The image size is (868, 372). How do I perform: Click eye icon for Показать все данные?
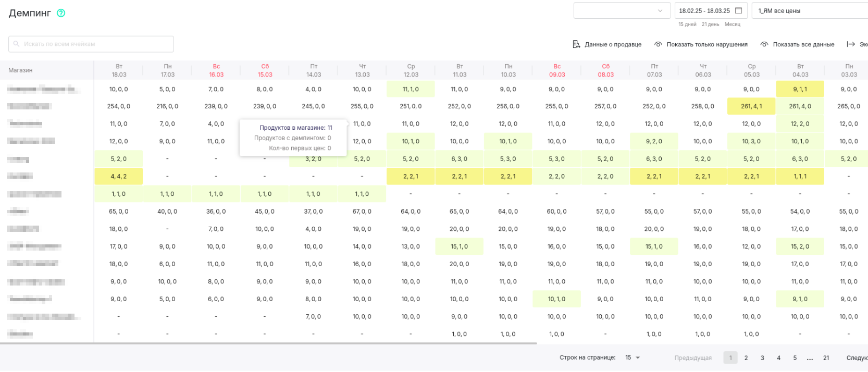point(764,44)
